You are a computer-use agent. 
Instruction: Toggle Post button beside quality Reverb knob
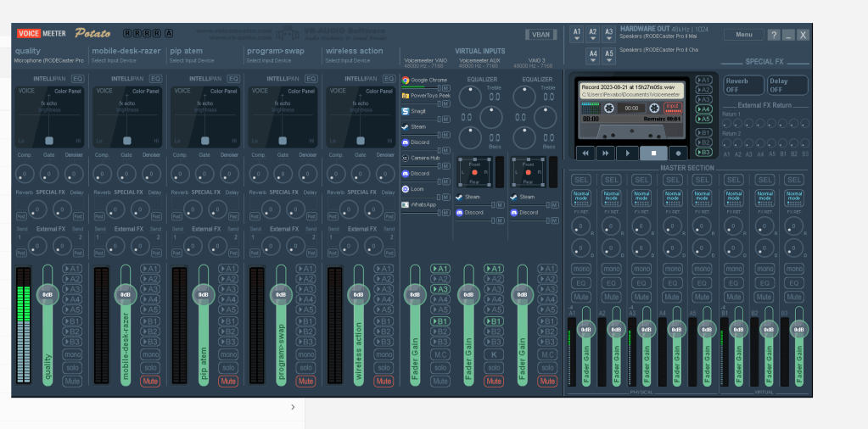click(21, 216)
